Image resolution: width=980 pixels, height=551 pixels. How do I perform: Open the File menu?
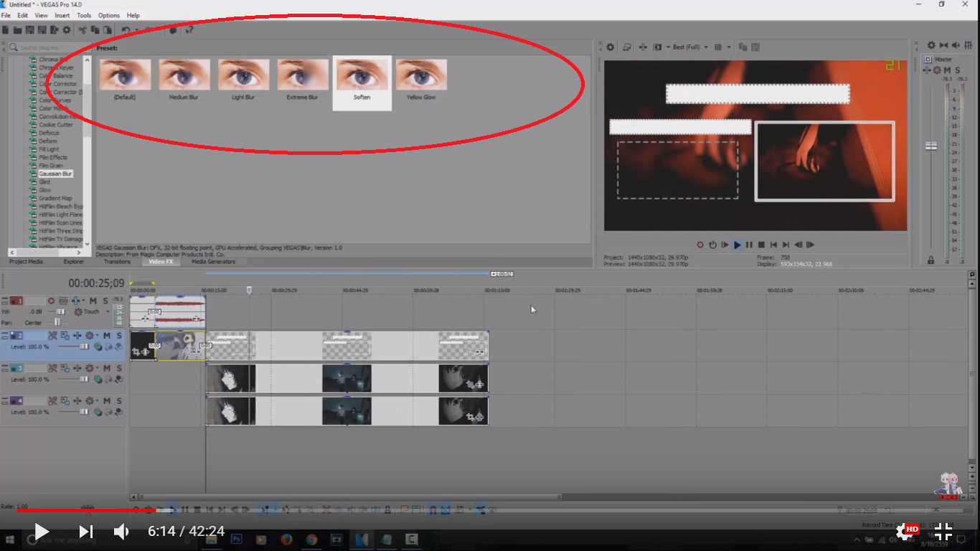6,15
